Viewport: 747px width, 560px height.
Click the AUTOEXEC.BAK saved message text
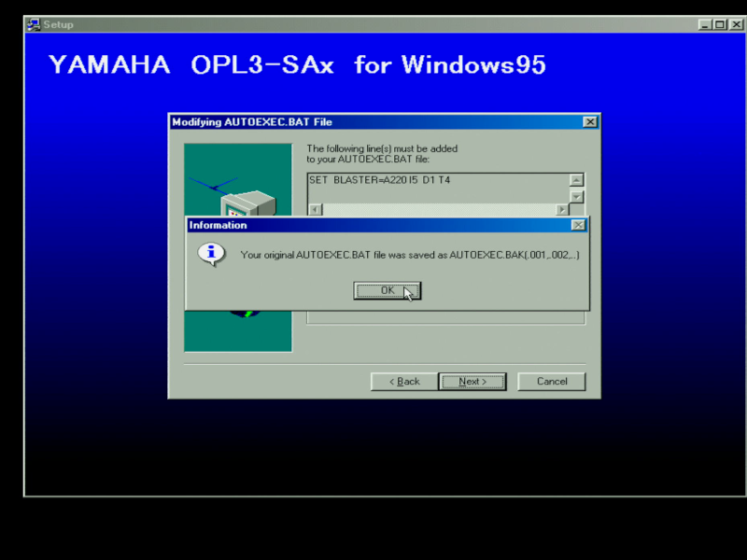pos(409,254)
